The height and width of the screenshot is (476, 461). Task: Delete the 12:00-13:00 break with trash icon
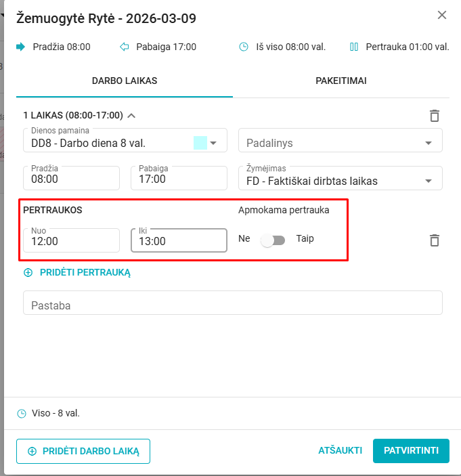(x=435, y=240)
